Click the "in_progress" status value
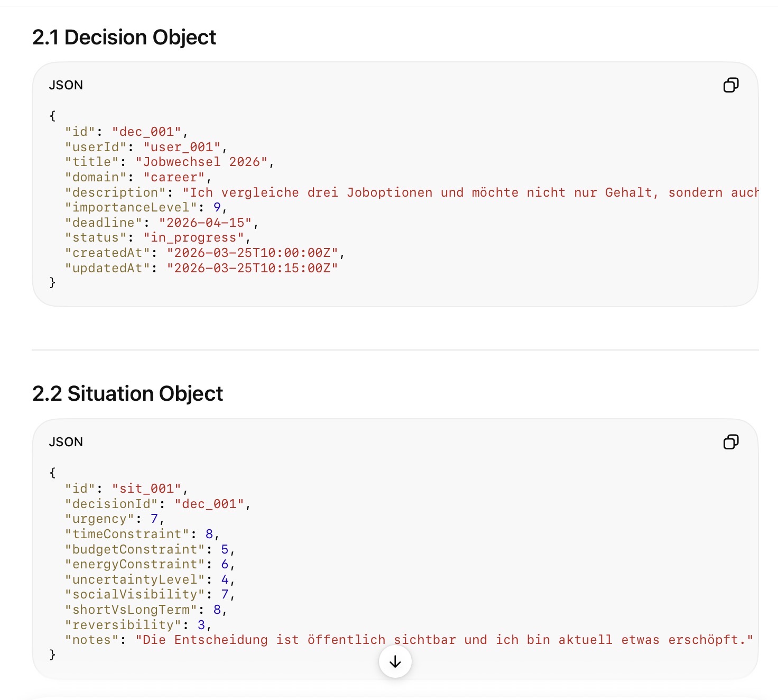The height and width of the screenshot is (700, 778). click(x=194, y=238)
